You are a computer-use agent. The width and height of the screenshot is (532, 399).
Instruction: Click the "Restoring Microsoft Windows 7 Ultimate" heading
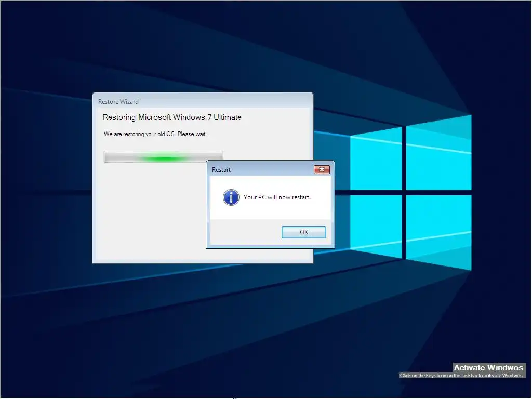pos(172,117)
